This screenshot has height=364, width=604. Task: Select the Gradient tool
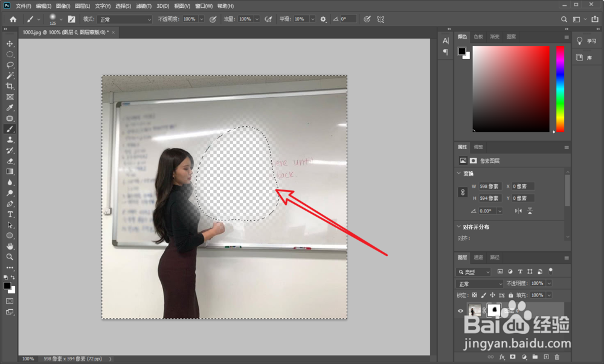(x=10, y=171)
